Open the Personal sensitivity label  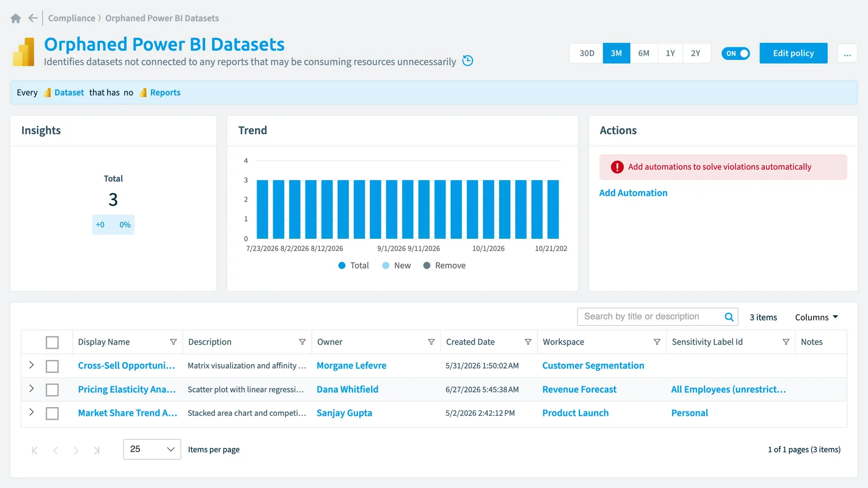pyautogui.click(x=690, y=413)
